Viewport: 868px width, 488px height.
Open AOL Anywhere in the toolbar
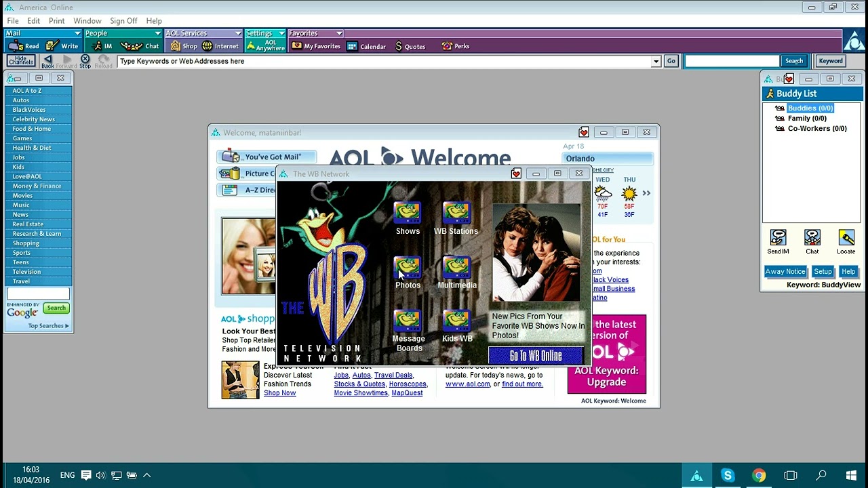pyautogui.click(x=265, y=46)
